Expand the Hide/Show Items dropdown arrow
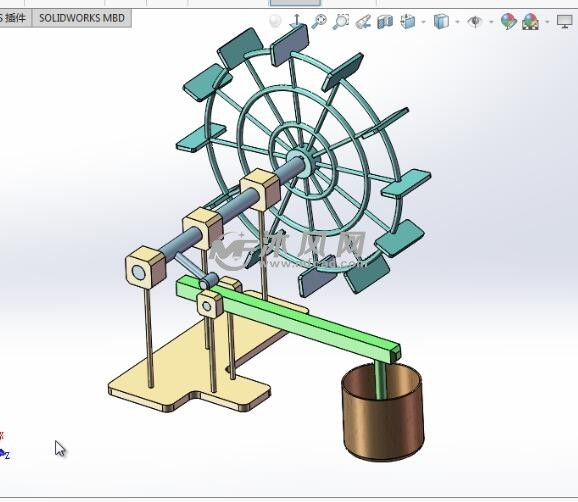 coord(491,22)
